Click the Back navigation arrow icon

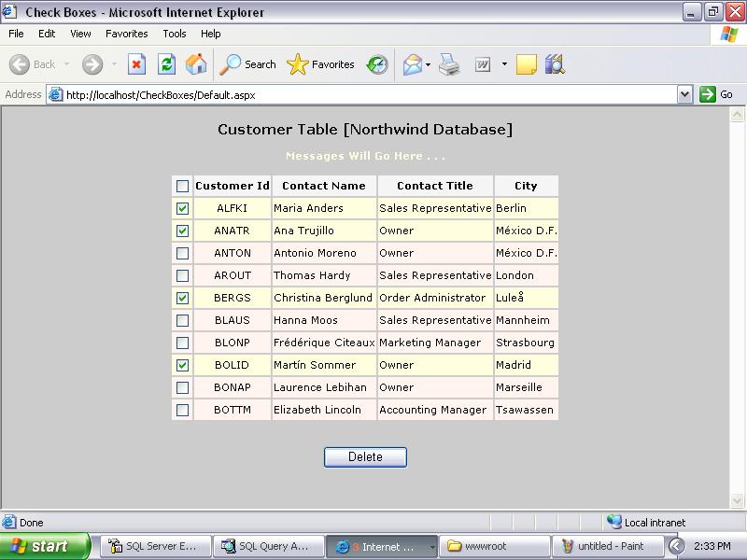pos(20,64)
